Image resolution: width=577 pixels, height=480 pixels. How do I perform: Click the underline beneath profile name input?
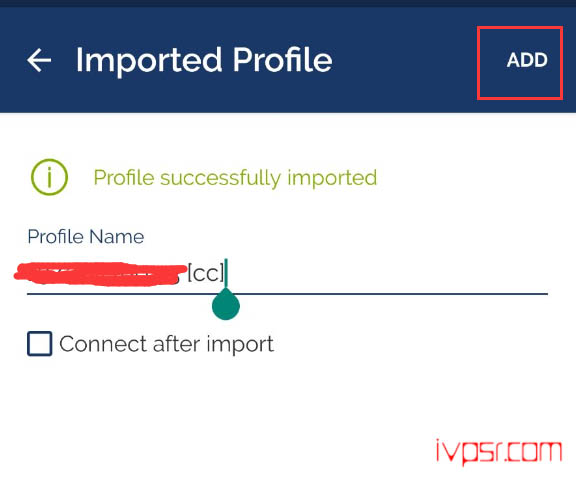coord(287,294)
